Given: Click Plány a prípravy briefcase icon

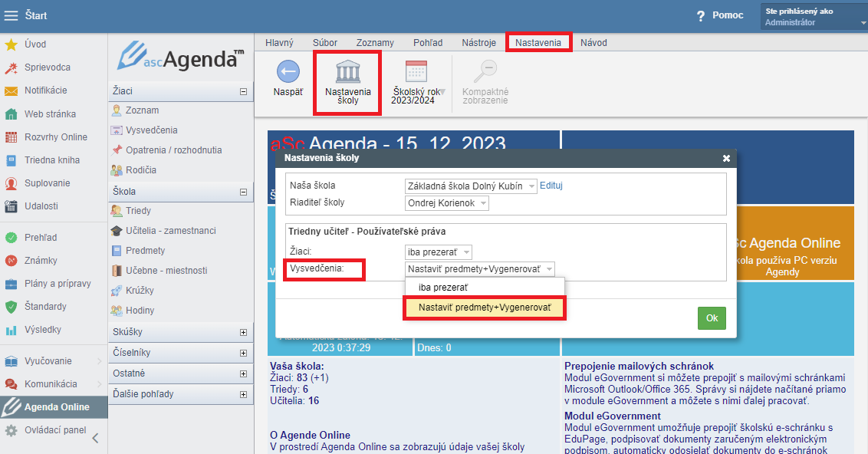Looking at the screenshot, I should [11, 284].
